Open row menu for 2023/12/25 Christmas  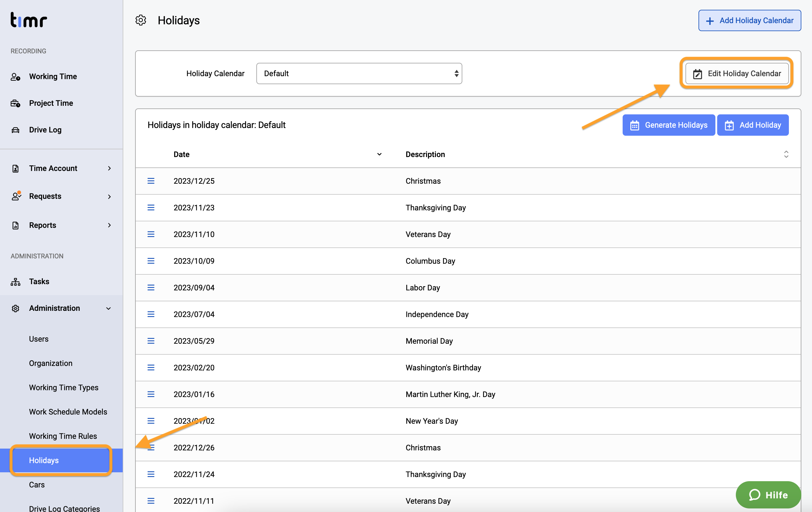click(151, 181)
